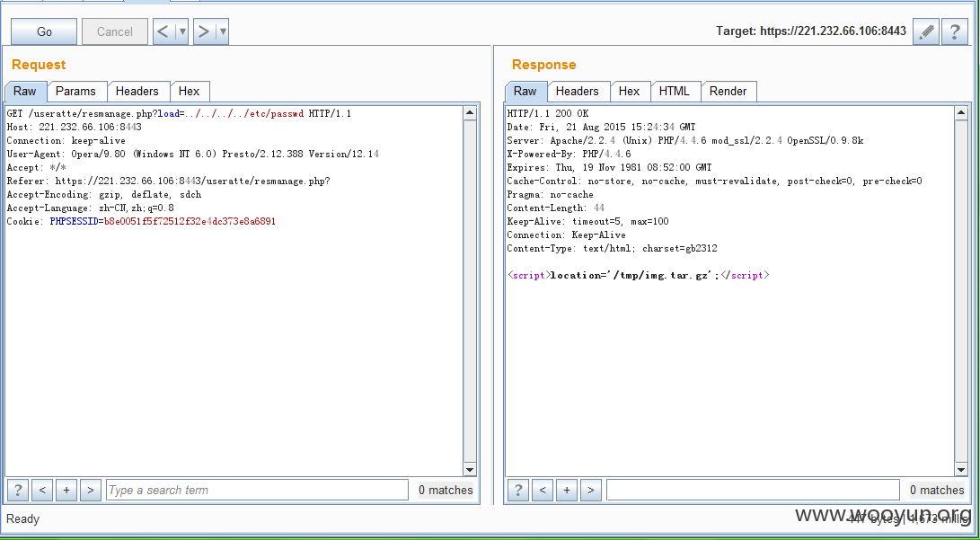Click the Content-Length: 44 response header
The width and height of the screenshot is (980, 540).
point(556,208)
